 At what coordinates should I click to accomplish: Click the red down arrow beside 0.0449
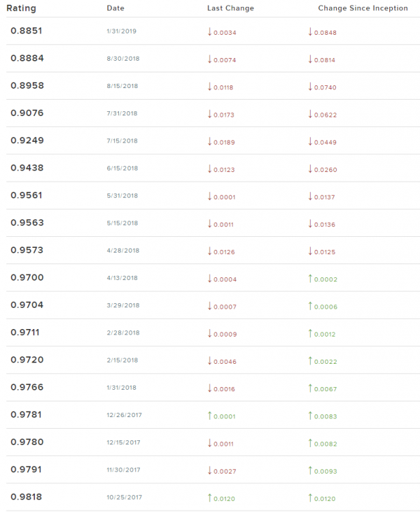[310, 141]
